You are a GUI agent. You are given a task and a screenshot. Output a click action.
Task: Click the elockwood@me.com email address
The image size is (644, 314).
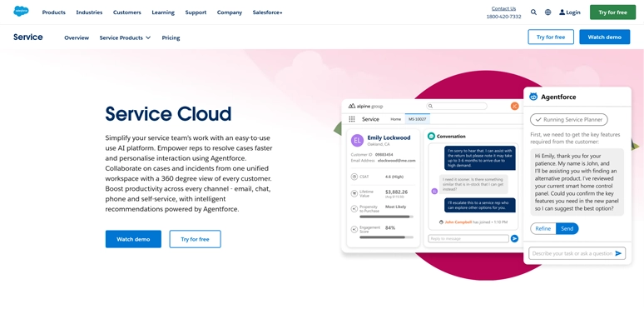[x=396, y=161]
